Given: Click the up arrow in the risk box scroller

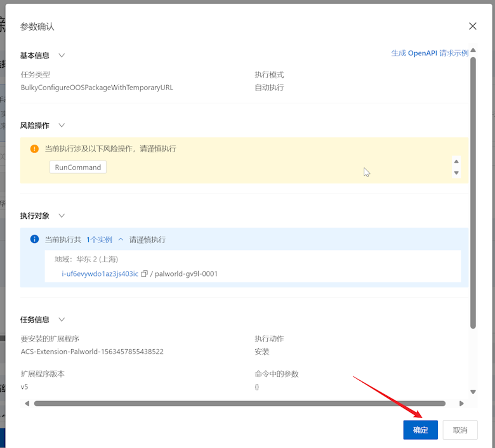Looking at the screenshot, I should click(x=456, y=161).
